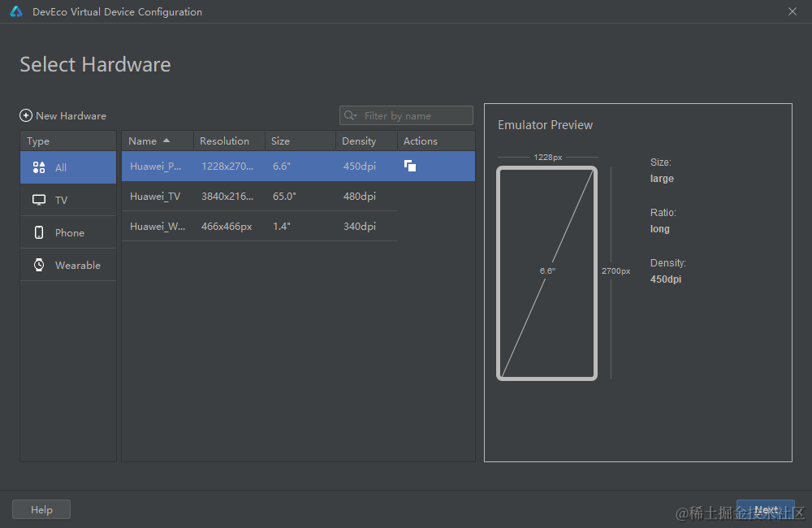This screenshot has height=528, width=812.
Task: Select the Phone icon in Type list
Action: click(39, 232)
